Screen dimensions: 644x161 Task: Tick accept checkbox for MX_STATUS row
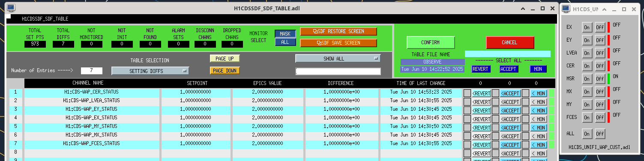495,136
